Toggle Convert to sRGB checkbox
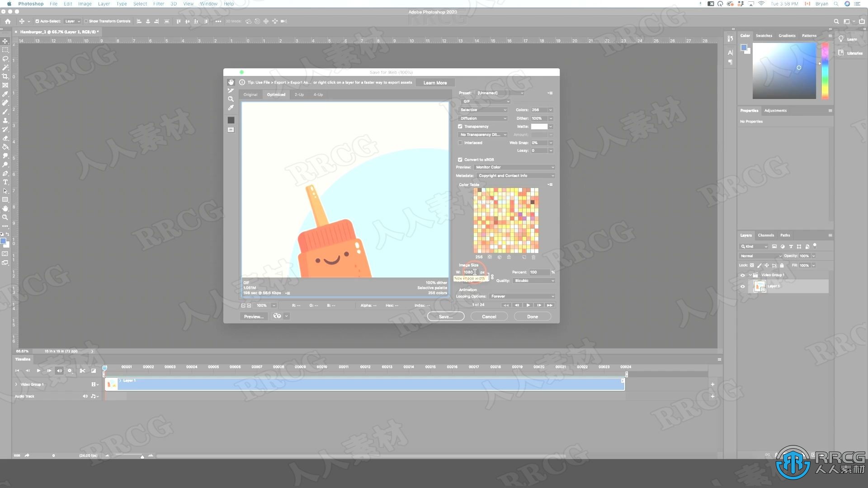 (x=461, y=159)
